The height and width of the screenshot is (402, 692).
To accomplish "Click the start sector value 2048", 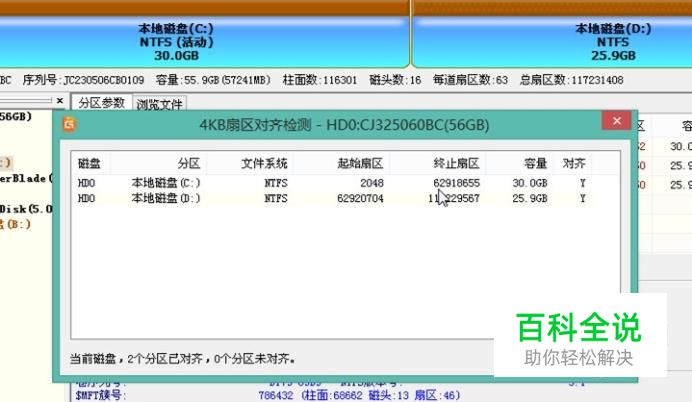I will [x=372, y=183].
